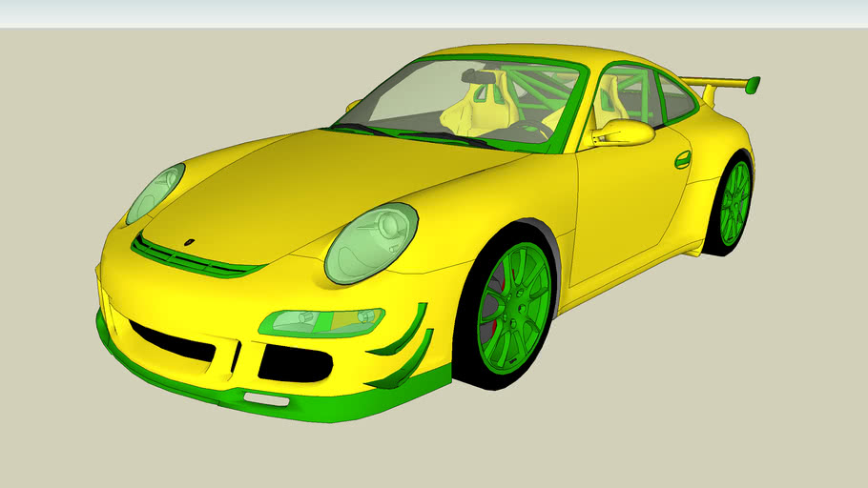The height and width of the screenshot is (488, 868).
Task: Click the Porsche emblem on the hood
Action: click(x=189, y=241)
